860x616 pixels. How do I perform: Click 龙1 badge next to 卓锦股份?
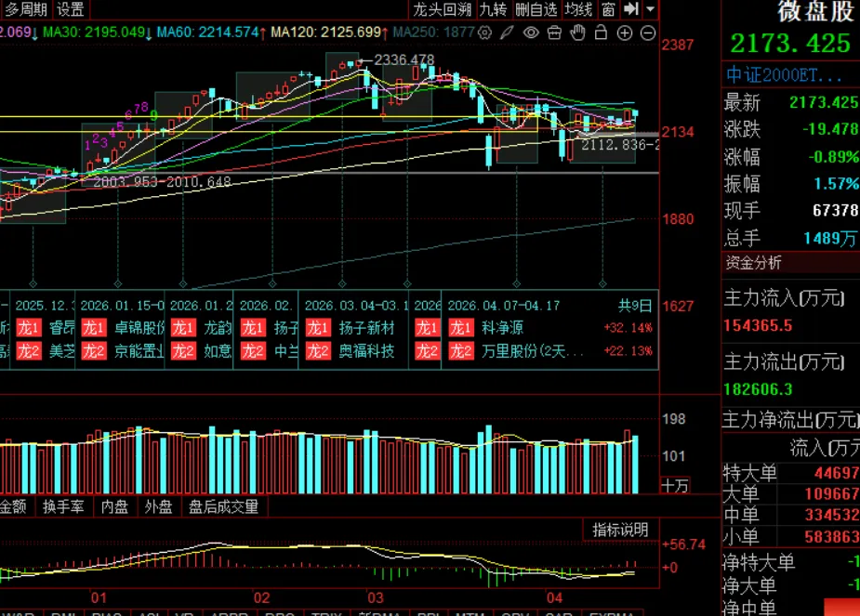(94, 328)
